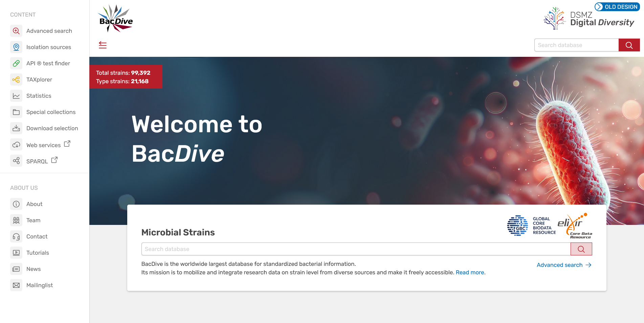
Task: Open the TAXplorer tree icon
Action: [16, 79]
